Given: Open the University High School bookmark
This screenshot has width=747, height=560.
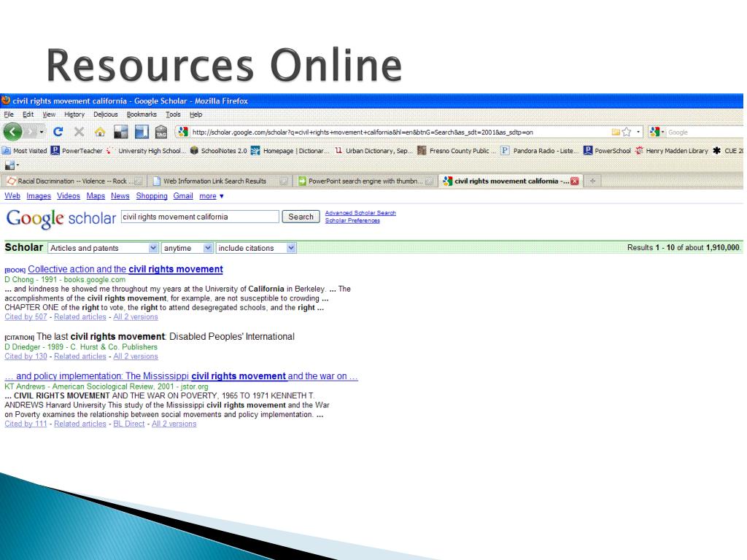Looking at the screenshot, I should tap(146, 150).
